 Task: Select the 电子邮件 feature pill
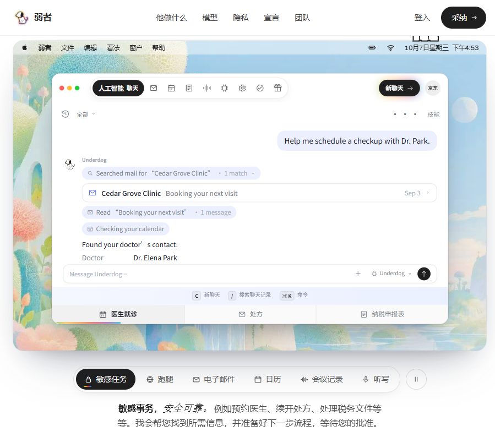(214, 379)
